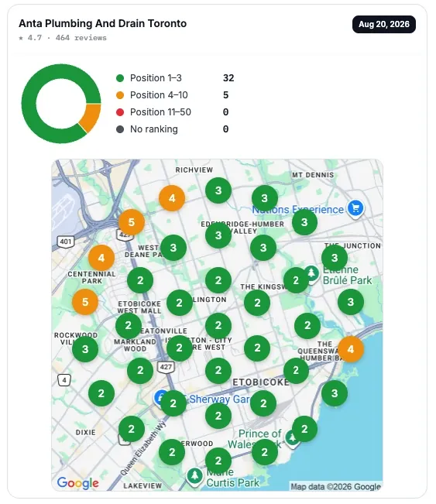Select rank 2 marker on The Kingsway label

click(257, 303)
